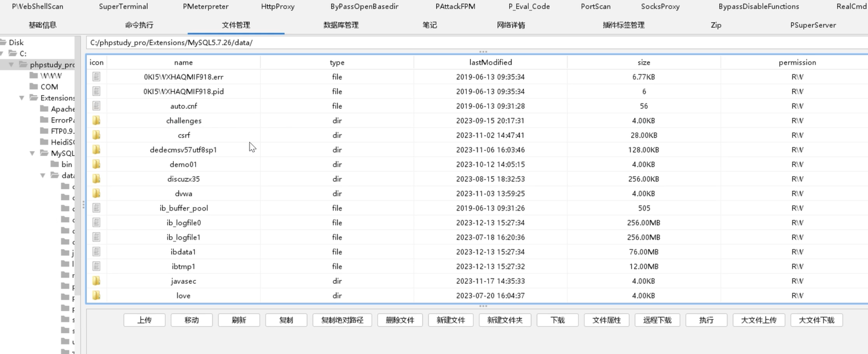This screenshot has width=868, height=354.
Task: Click the file icon beside ib_buffer_pool
Action: coord(96,208)
